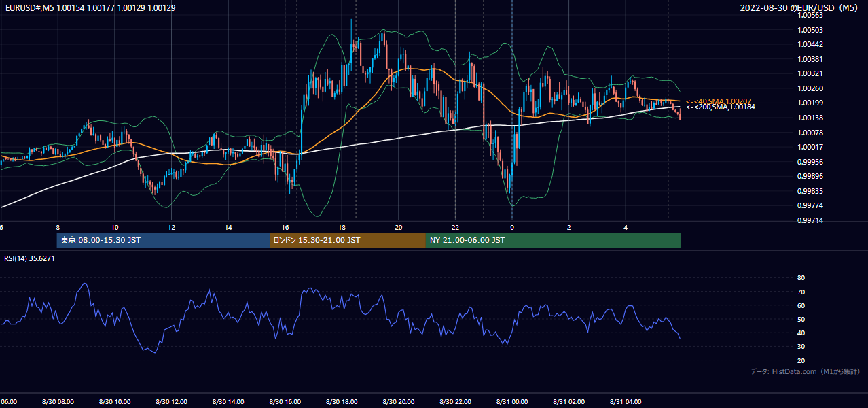Click the 8/31 00:00 date axis label
Screen dimensions: 868x408
click(x=512, y=402)
